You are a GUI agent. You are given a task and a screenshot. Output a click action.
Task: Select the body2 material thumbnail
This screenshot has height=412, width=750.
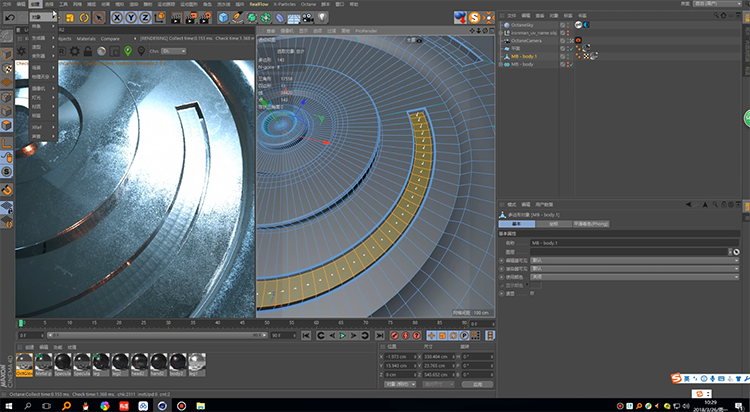[177, 365]
